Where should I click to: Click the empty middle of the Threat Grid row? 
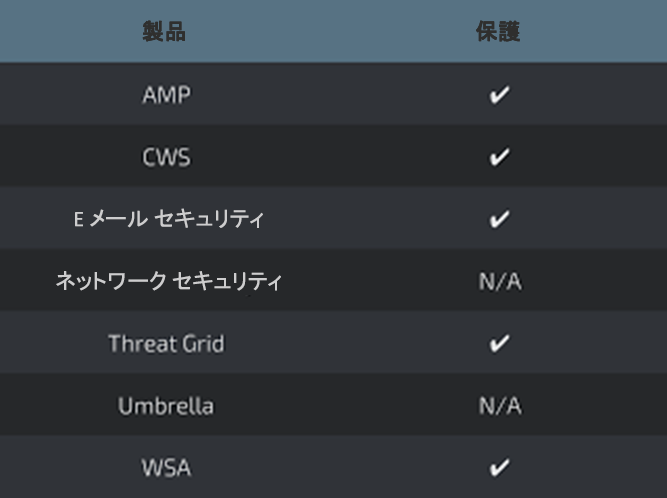point(335,344)
